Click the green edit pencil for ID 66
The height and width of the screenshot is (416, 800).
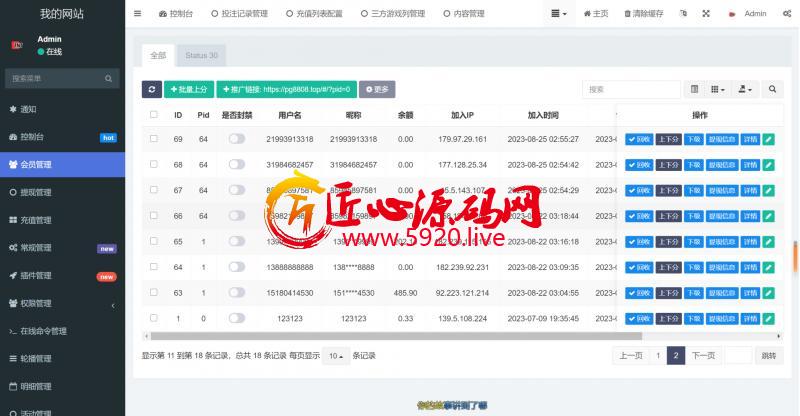click(768, 216)
